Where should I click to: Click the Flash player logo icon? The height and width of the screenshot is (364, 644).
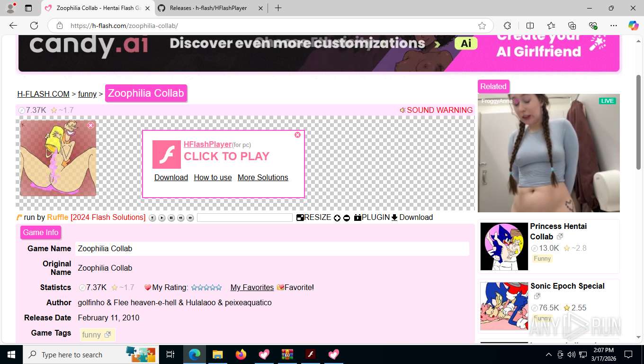[x=166, y=154]
